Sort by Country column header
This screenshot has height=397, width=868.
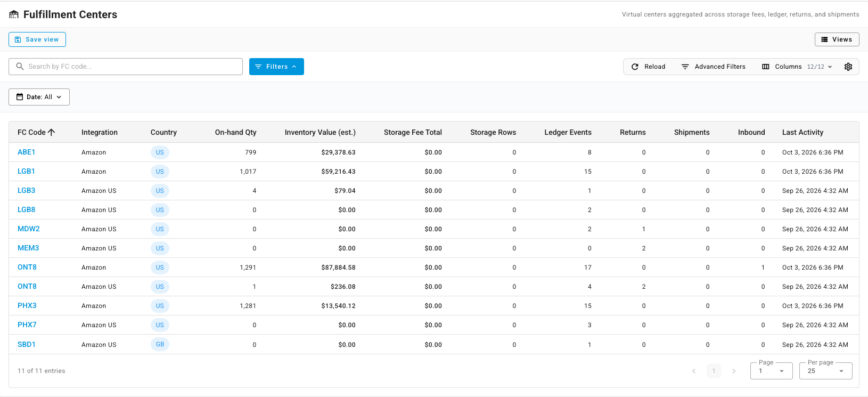[163, 132]
